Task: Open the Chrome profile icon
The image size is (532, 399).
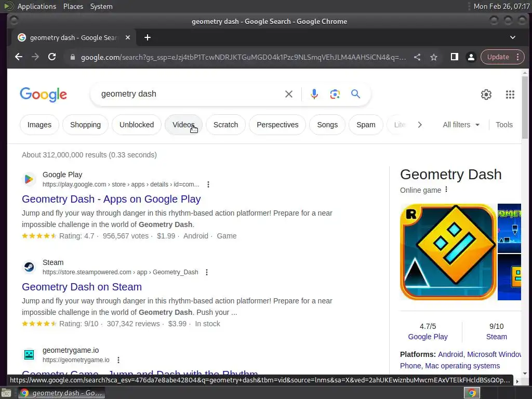Action: pos(471,57)
